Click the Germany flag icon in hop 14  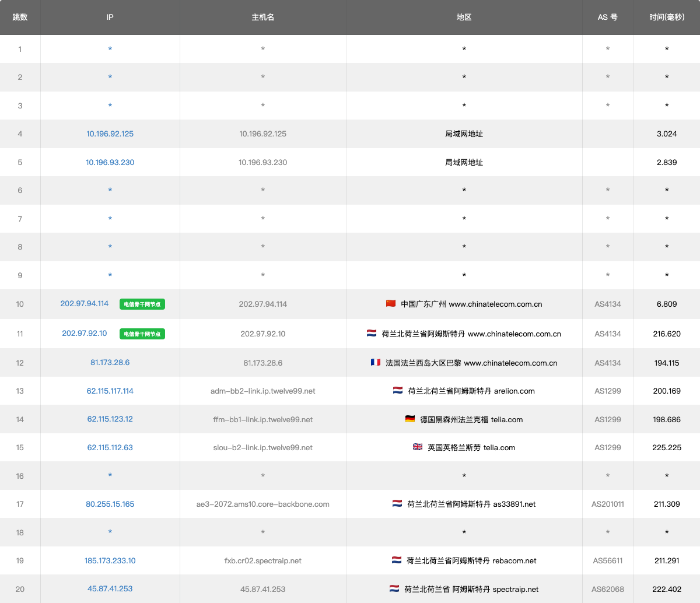click(410, 419)
